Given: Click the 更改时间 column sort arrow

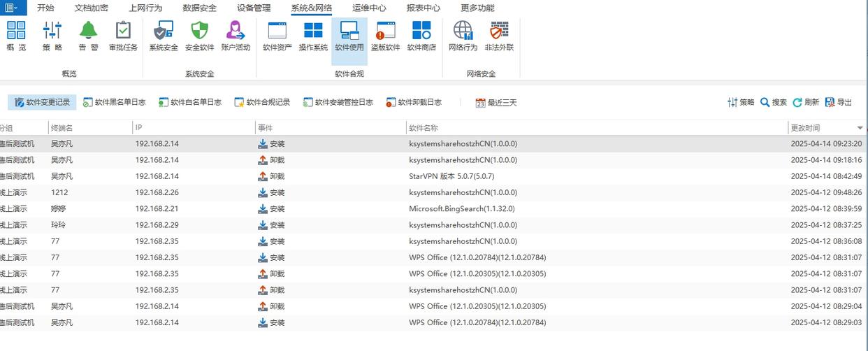Looking at the screenshot, I should coord(860,129).
